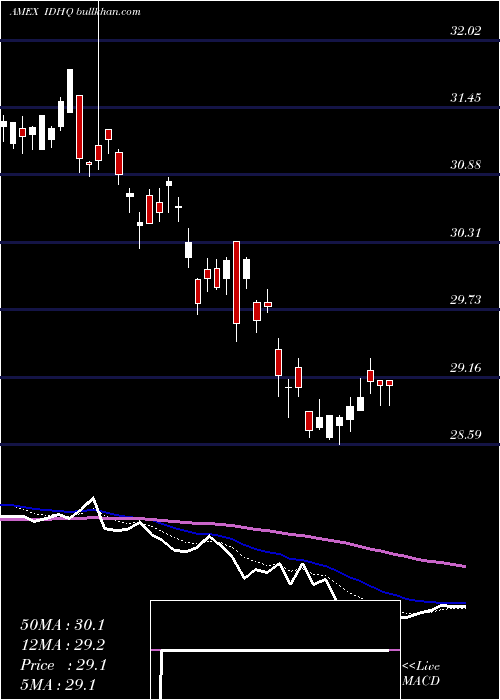This screenshot has width=500, height=700.
Task: Click the 5MA : 29.1 reading
Action: point(58,684)
